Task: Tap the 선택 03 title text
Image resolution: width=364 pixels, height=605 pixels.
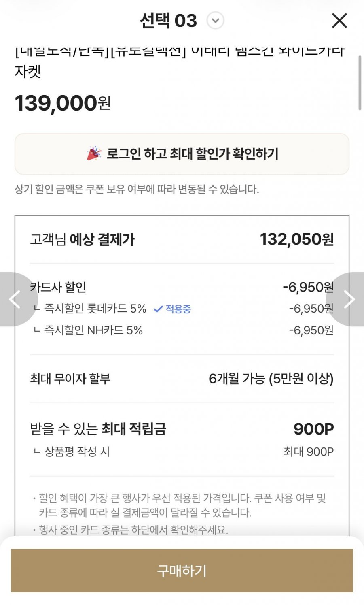Action: click(x=168, y=20)
